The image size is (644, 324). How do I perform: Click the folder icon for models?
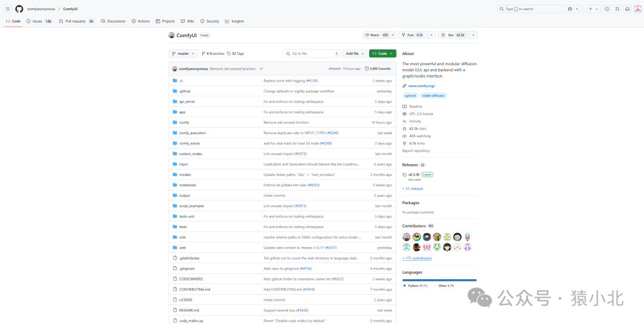(x=175, y=174)
